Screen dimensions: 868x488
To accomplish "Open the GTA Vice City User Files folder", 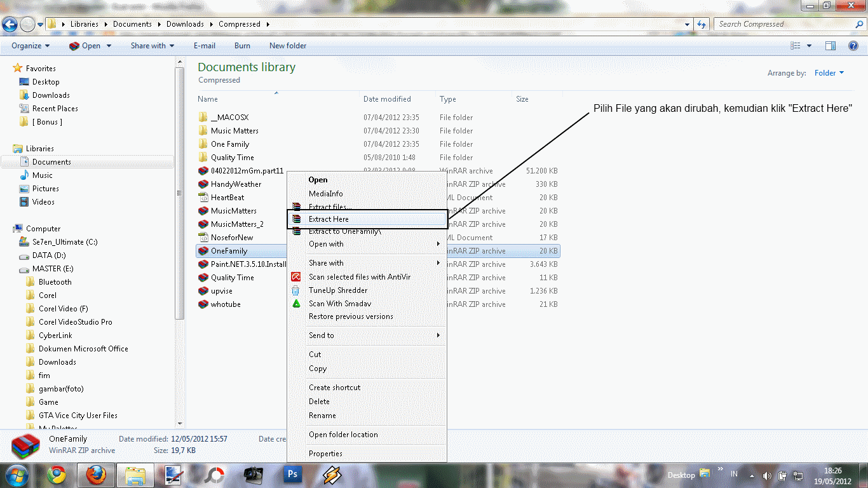I will coord(78,416).
